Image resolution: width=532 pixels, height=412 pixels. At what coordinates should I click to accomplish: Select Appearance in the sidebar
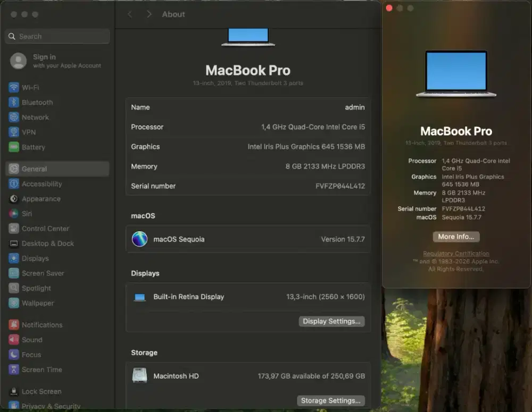(x=57, y=198)
